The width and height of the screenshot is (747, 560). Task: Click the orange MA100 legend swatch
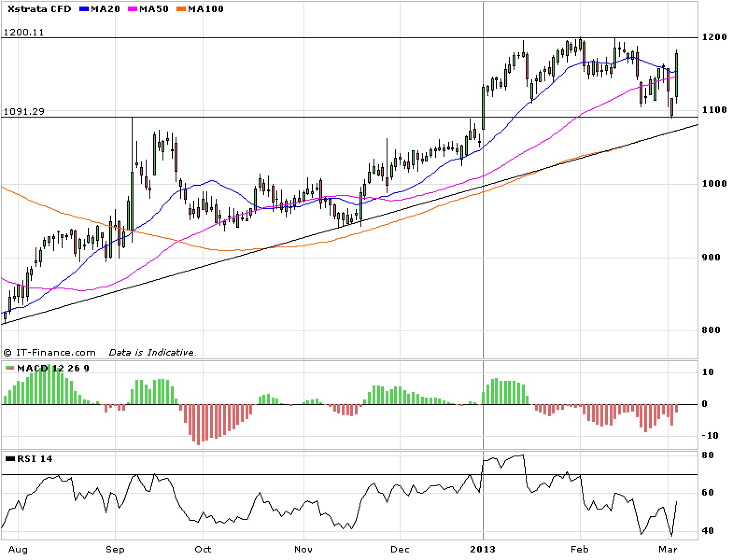point(182,9)
